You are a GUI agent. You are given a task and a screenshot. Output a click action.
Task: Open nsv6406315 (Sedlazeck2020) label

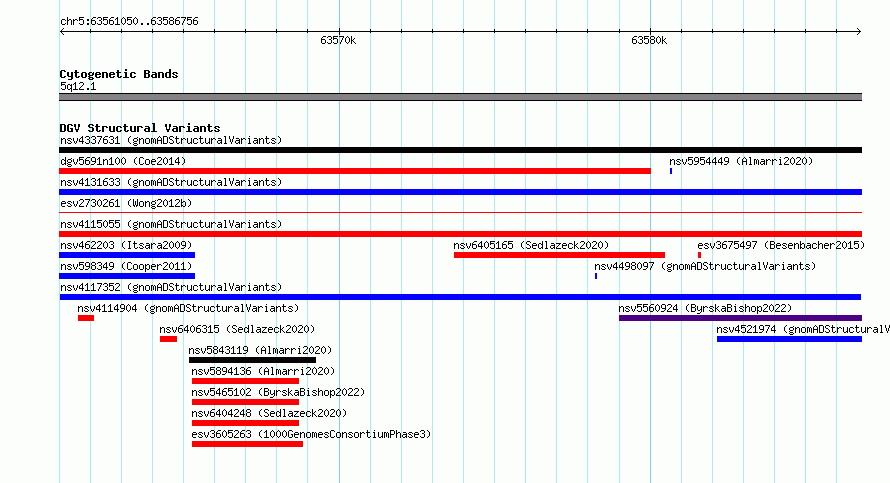237,329
